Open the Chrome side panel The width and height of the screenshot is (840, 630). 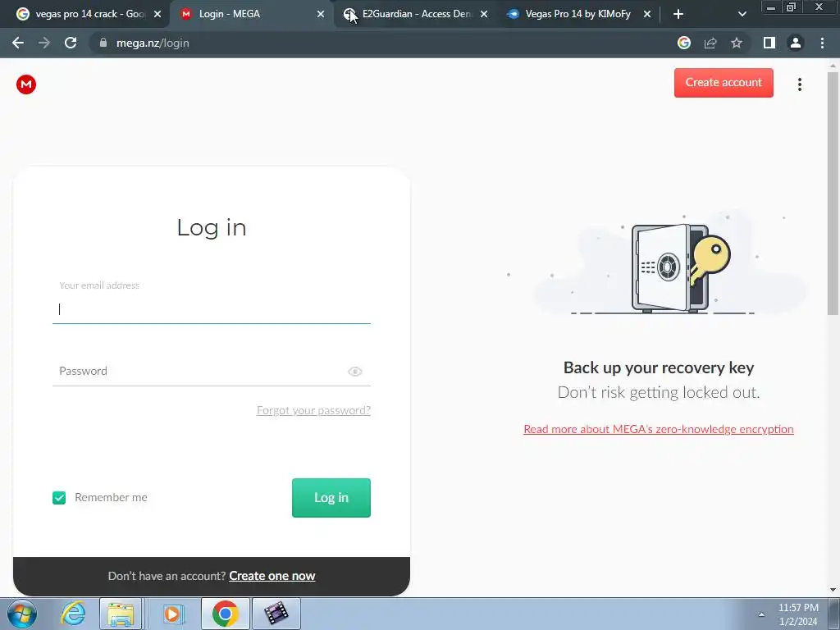(x=769, y=43)
